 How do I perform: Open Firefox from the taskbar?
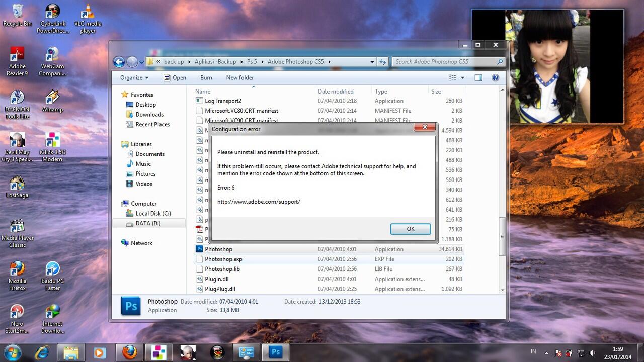point(129,352)
